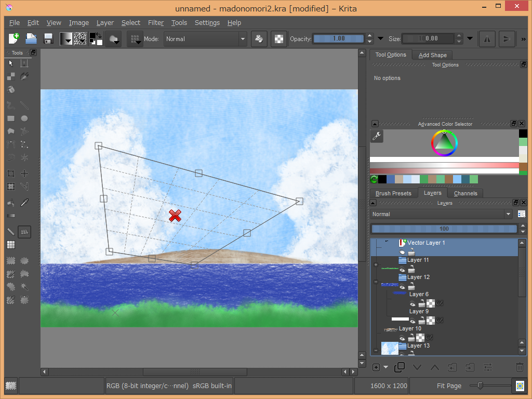Toggle visibility of Layer 6
This screenshot has height=399, width=532.
tap(413, 303)
